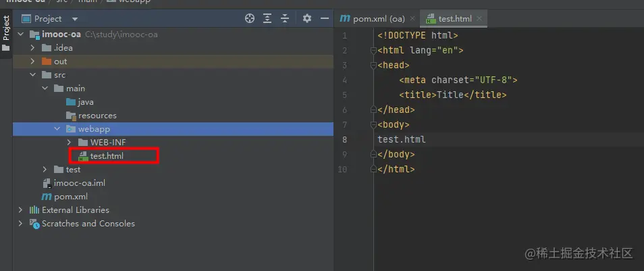
Task: Close the test.html editor tab
Action: 479,19
